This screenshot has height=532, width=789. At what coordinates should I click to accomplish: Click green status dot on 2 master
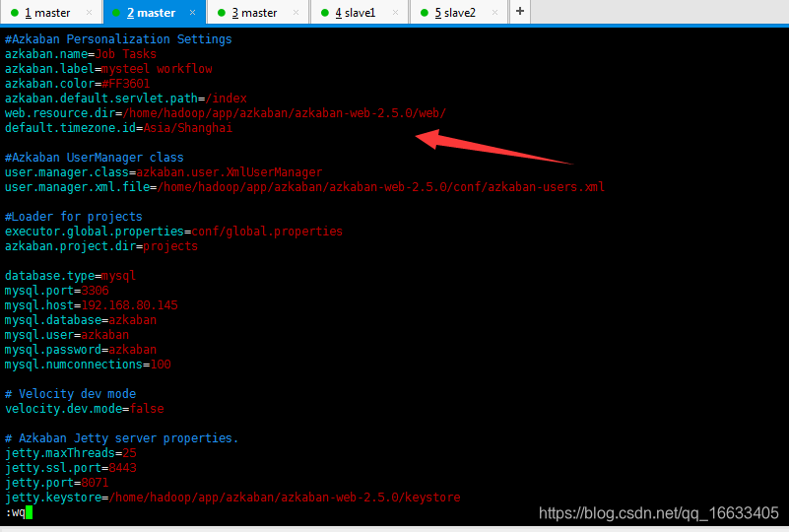coord(116,13)
